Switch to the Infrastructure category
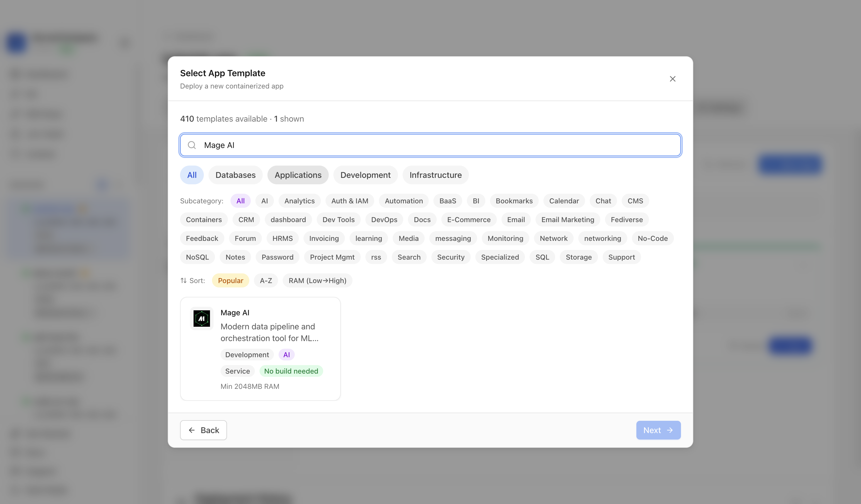 click(435, 175)
